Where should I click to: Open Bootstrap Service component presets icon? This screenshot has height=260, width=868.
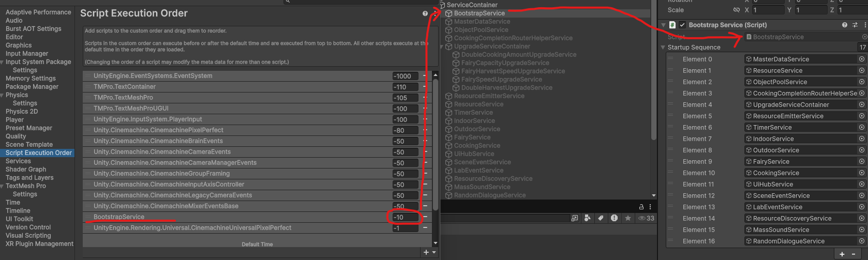855,25
